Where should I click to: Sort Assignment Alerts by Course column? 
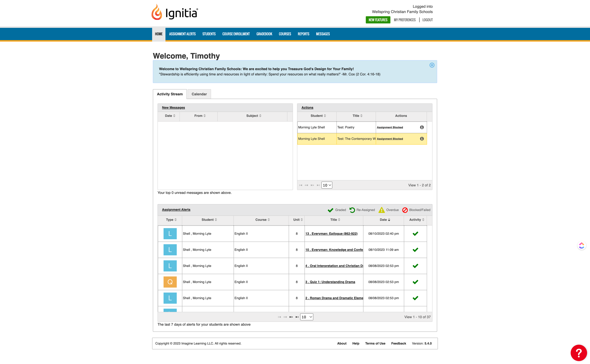pos(262,220)
